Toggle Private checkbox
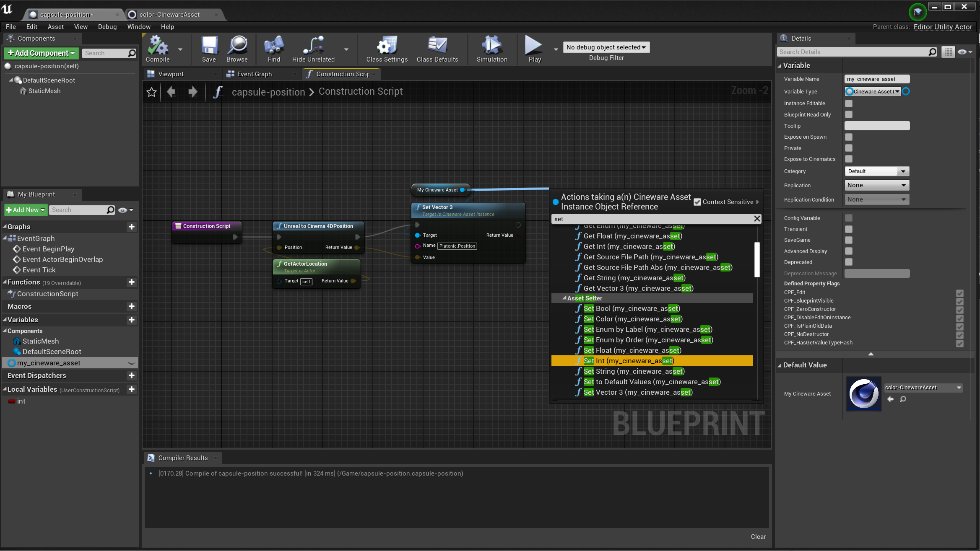The width and height of the screenshot is (980, 551). [x=849, y=148]
